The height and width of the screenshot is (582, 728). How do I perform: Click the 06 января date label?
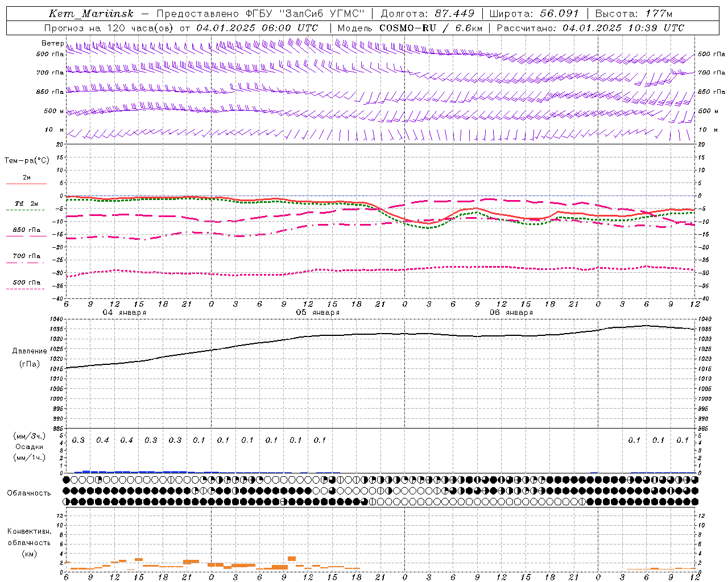[511, 313]
